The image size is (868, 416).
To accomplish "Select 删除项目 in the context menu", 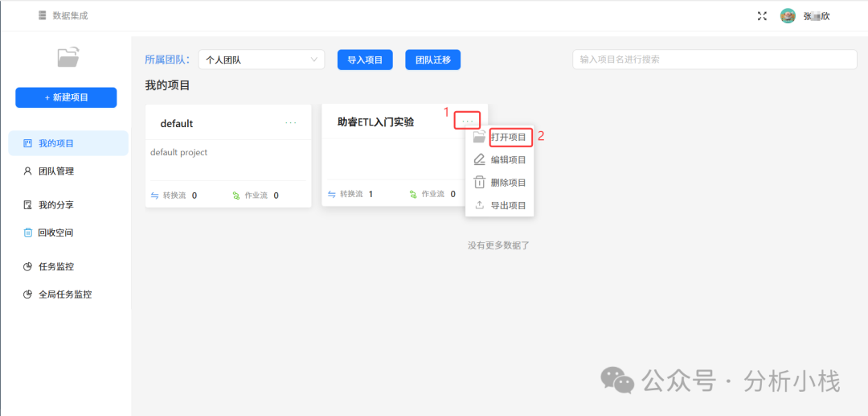I will pyautogui.click(x=509, y=182).
